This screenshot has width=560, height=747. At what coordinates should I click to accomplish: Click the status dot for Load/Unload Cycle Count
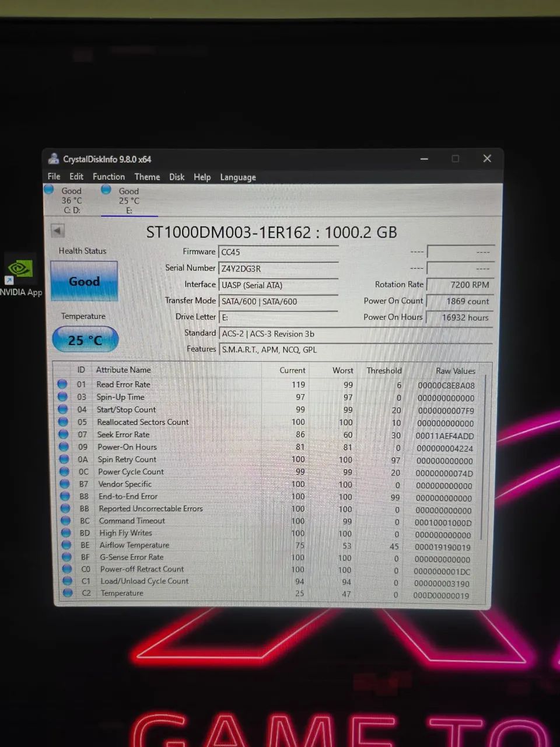pos(67,581)
